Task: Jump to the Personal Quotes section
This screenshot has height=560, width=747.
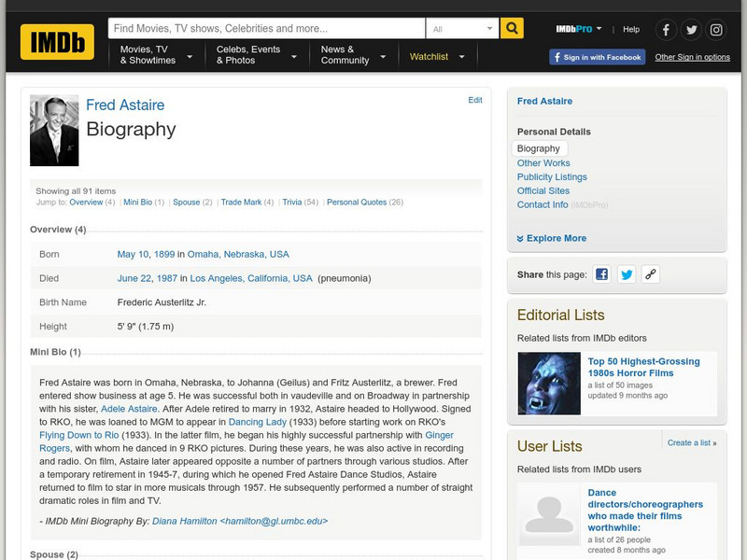Action: point(357,203)
